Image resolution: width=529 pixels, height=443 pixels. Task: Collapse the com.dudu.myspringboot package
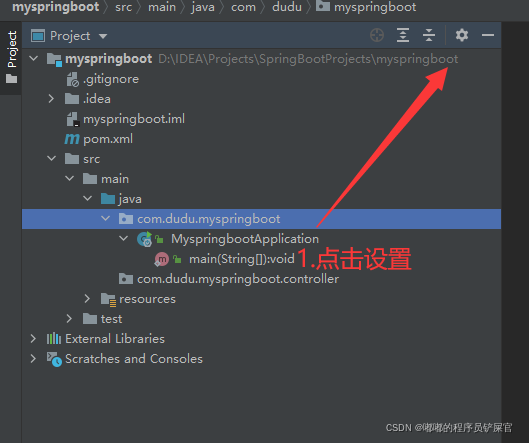pyautogui.click(x=105, y=218)
